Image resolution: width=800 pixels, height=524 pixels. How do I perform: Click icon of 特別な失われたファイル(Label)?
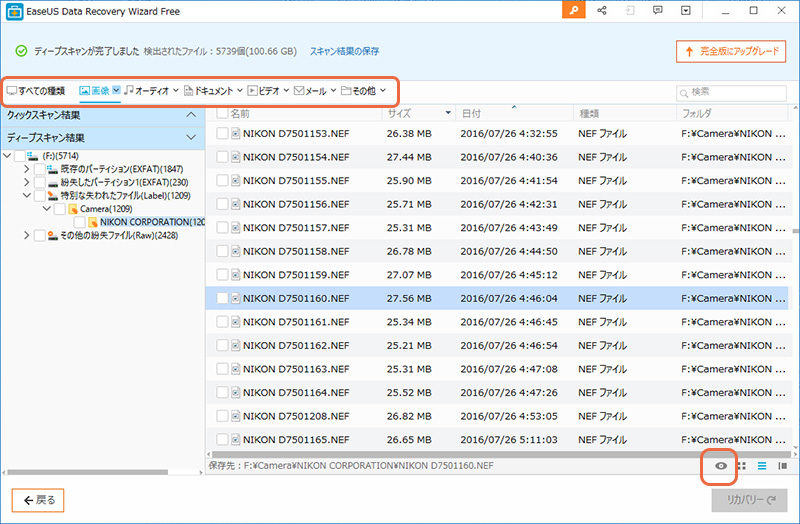point(53,195)
